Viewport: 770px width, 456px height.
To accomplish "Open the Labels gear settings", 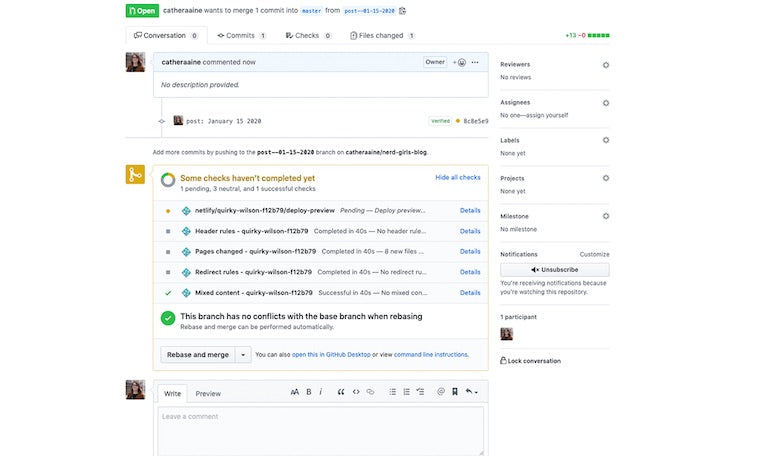I will pyautogui.click(x=605, y=141).
